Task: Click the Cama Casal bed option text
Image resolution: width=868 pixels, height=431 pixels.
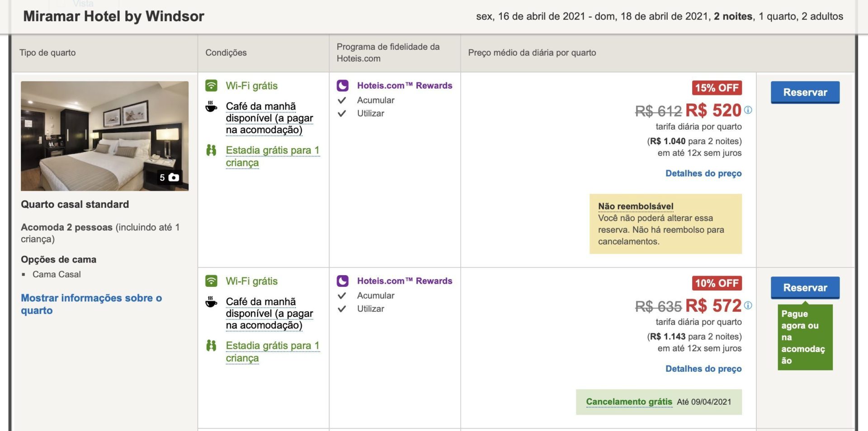Action: [57, 274]
